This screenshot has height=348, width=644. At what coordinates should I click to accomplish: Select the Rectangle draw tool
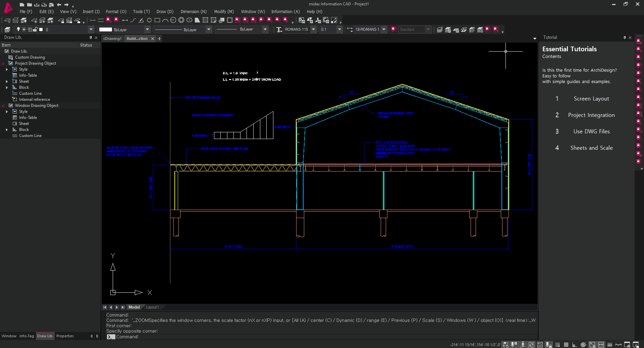pyautogui.click(x=157, y=20)
